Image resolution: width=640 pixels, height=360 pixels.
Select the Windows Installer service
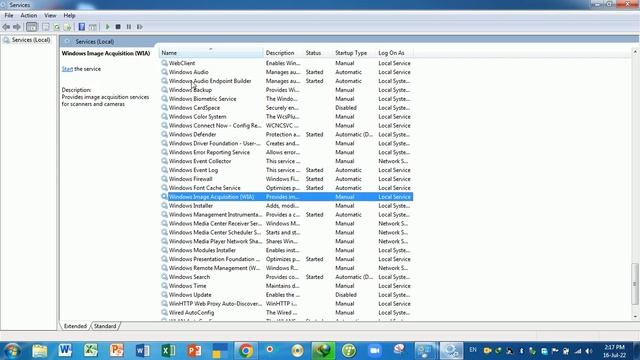286,206
